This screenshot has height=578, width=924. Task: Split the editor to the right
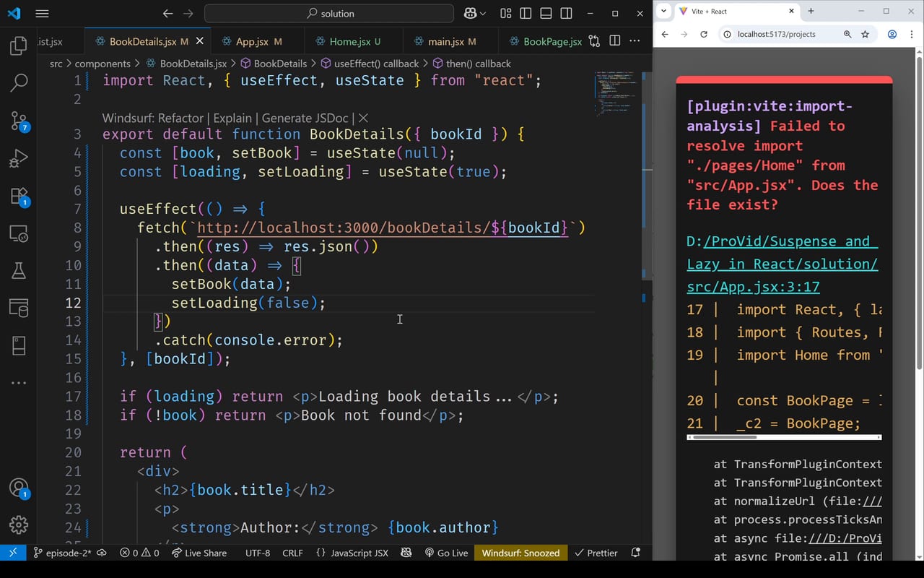point(614,41)
